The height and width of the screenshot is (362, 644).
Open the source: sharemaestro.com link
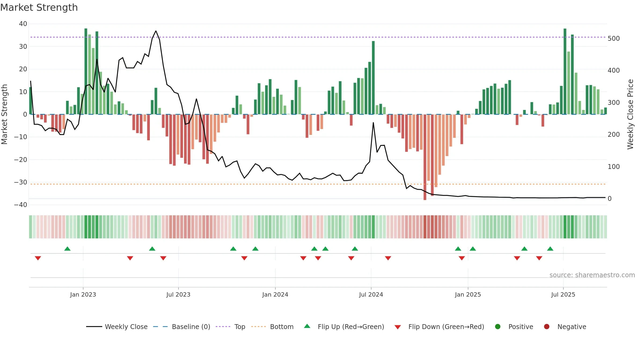[592, 275]
